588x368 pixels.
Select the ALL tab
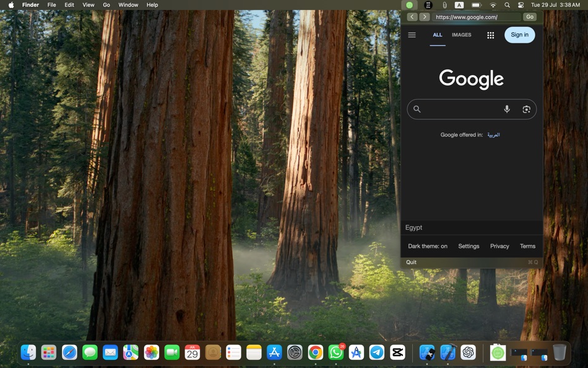438,35
